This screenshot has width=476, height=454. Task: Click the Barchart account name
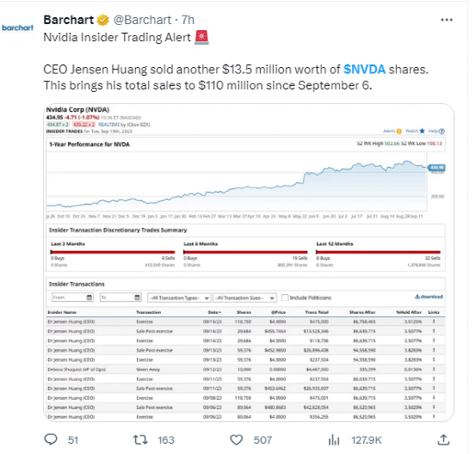pos(69,20)
